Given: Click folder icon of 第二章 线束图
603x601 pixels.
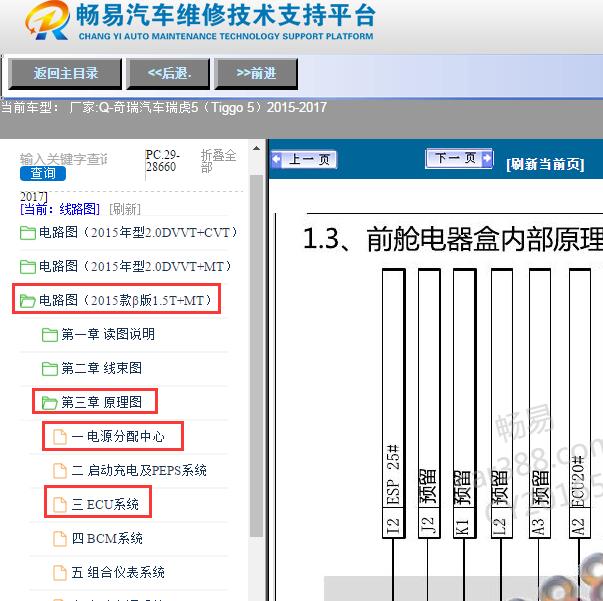Looking at the screenshot, I should [x=50, y=368].
